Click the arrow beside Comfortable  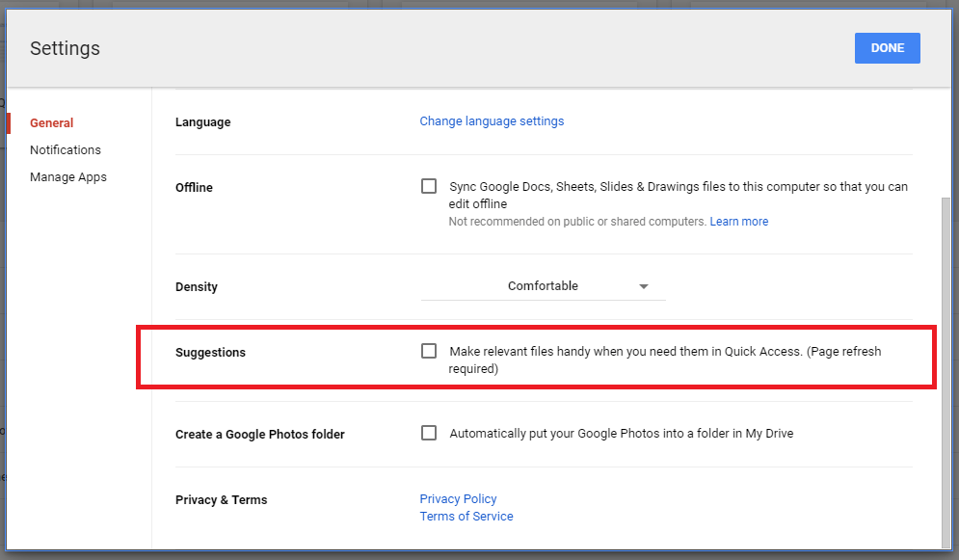coord(643,286)
